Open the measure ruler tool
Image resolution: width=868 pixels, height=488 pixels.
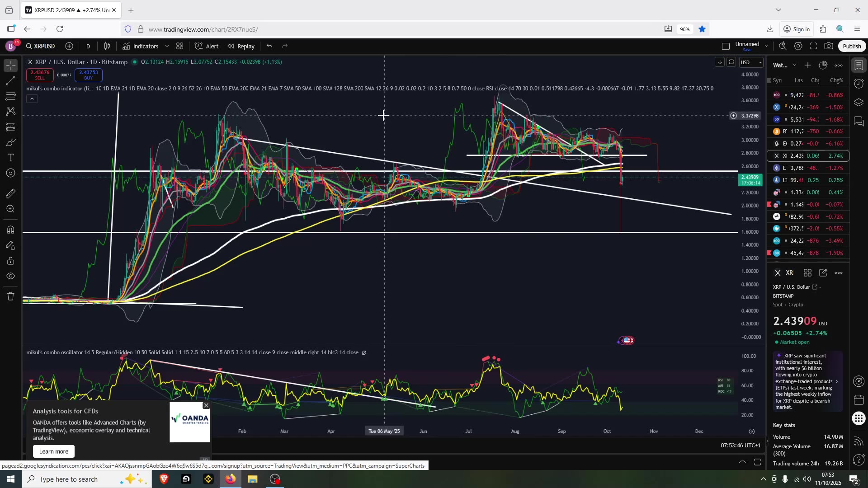[x=10, y=193]
